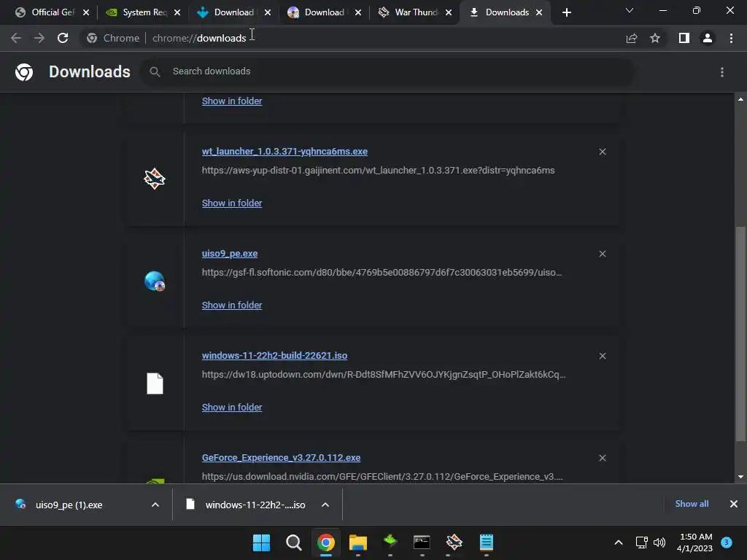Close the System Req tab
Image resolution: width=747 pixels, height=560 pixels.
pyautogui.click(x=177, y=12)
